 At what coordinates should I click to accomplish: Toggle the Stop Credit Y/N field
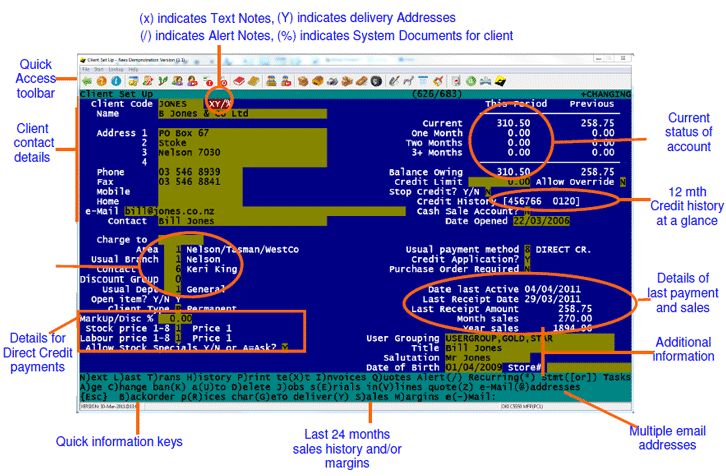tap(487, 191)
